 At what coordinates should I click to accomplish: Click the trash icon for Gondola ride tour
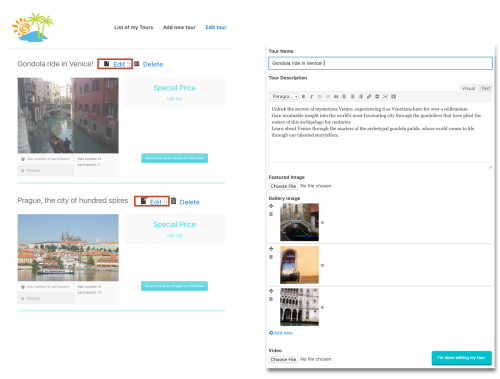coord(137,63)
